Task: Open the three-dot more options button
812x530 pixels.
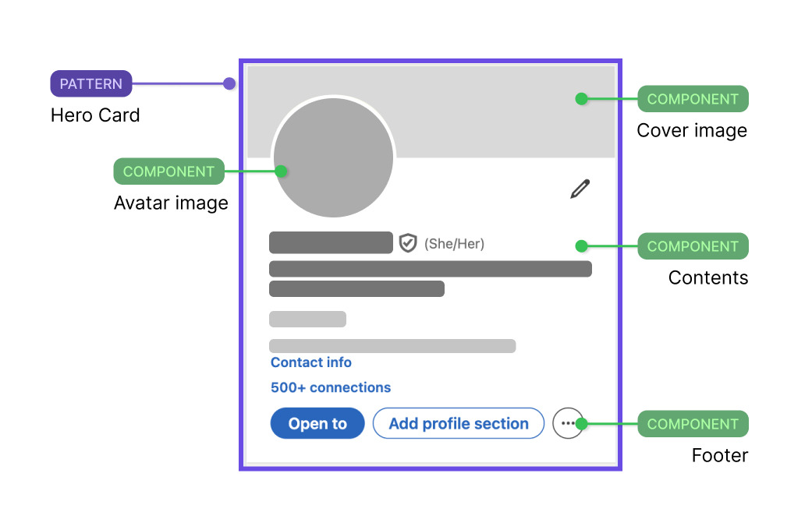Action: [567, 423]
